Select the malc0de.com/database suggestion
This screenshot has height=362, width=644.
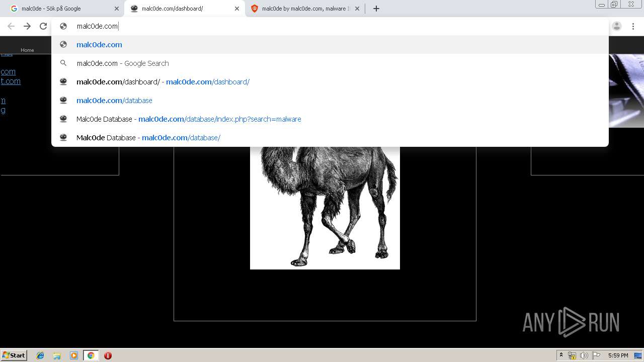point(330,100)
